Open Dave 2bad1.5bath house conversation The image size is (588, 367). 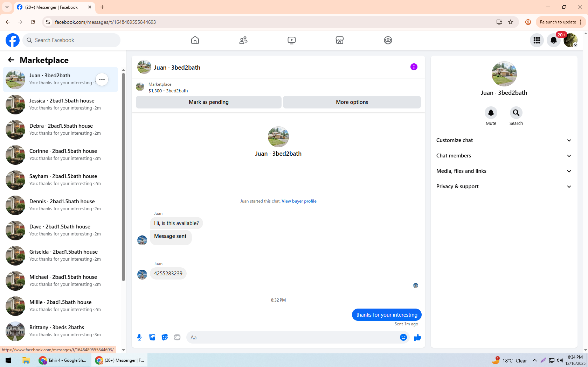60,230
